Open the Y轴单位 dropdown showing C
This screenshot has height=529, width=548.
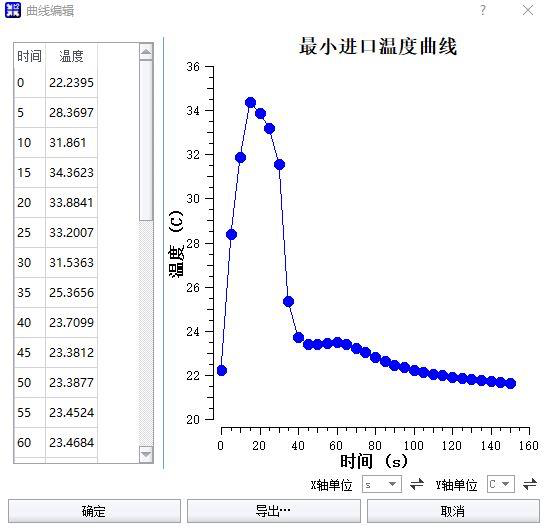click(501, 484)
